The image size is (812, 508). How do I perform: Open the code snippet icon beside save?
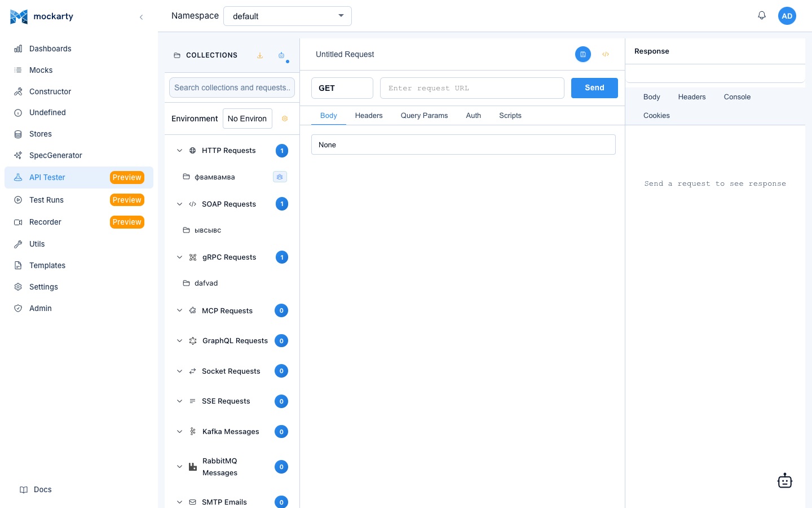606,54
